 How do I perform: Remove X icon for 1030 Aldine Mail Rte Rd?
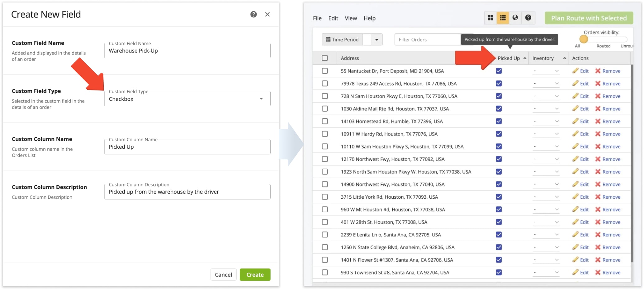click(598, 109)
